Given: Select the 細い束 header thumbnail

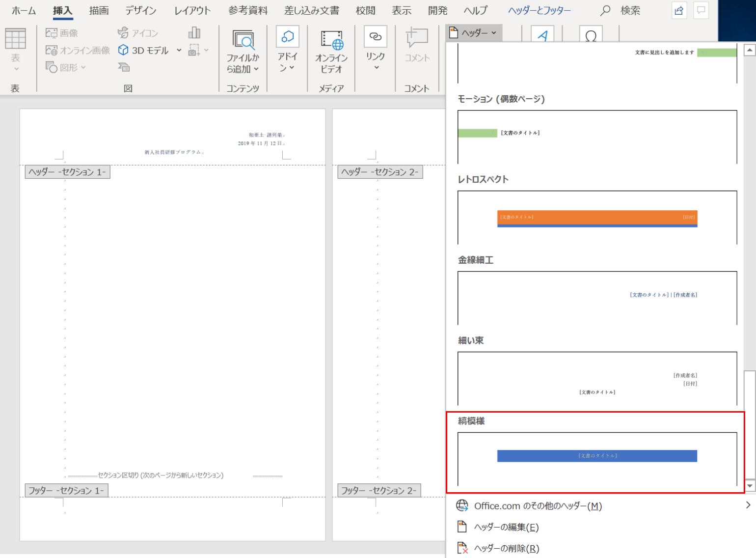Looking at the screenshot, I should point(597,379).
